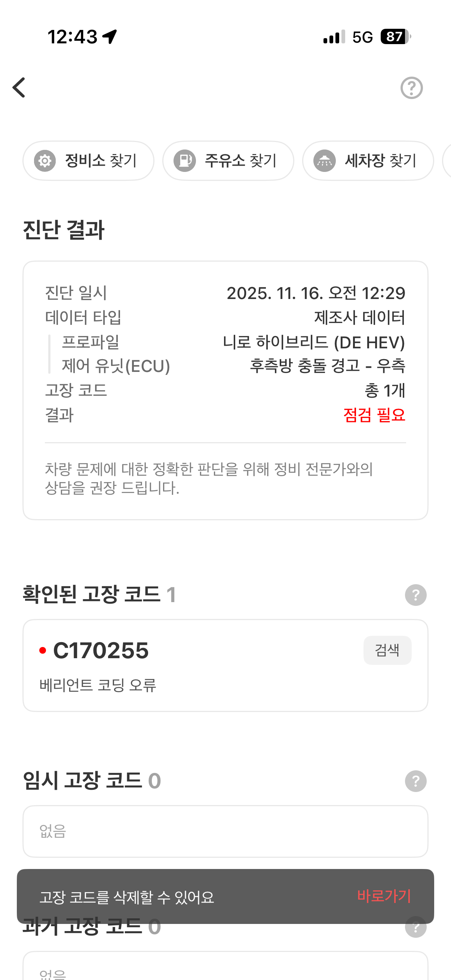451x980 pixels.
Task: Tap the 제어 유닛(ECU) row
Action: [x=225, y=366]
